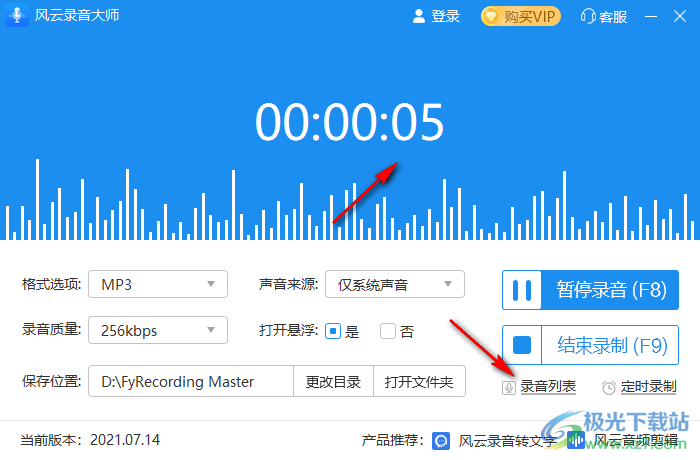Open the 登录 login link
The width and height of the screenshot is (700, 460).
pyautogui.click(x=445, y=17)
